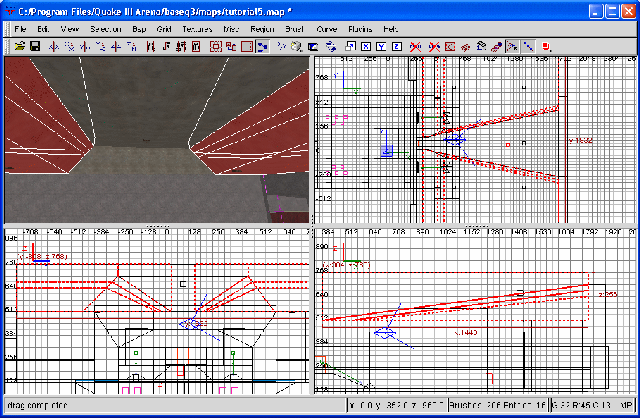Viewport: 640px width, 418px height.
Task: Open the Selection menu
Action: click(x=106, y=29)
